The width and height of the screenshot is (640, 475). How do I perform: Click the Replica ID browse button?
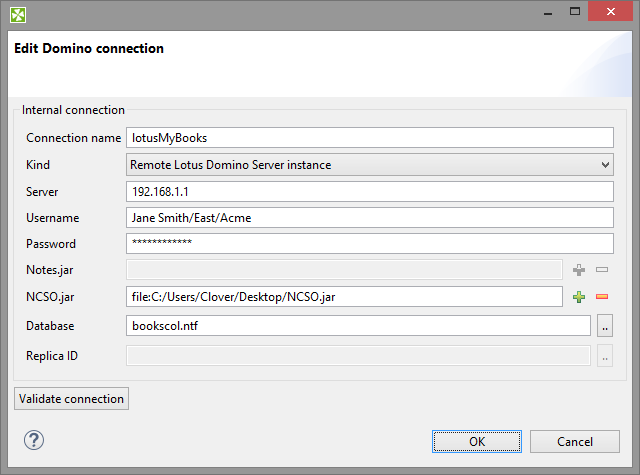click(x=604, y=355)
